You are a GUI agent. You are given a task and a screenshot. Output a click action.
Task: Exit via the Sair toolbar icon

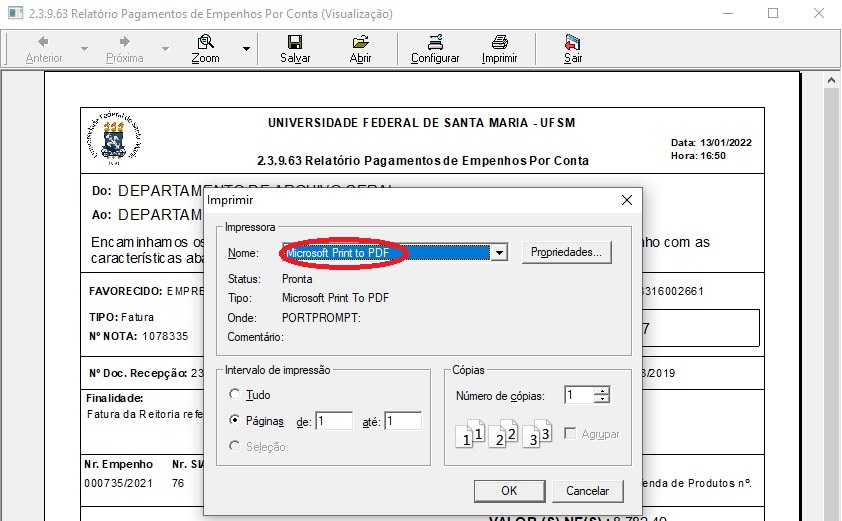[572, 43]
